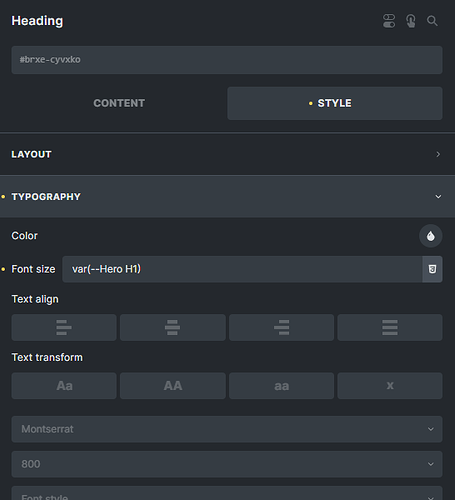455x500 pixels.
Task: Click the Font size label
Action: 33,269
